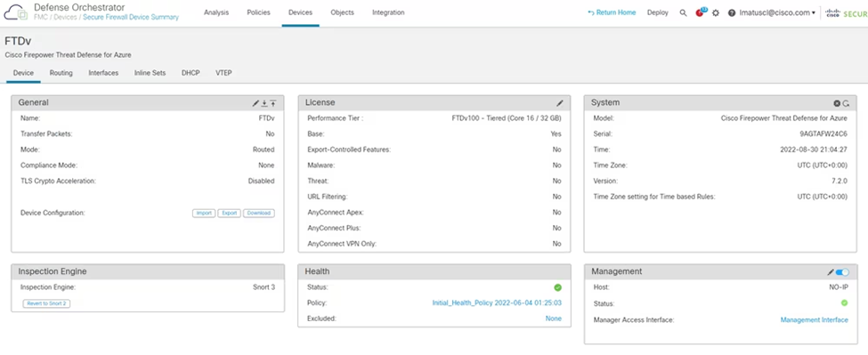
Task: Click the Export device configuration button
Action: click(x=229, y=213)
